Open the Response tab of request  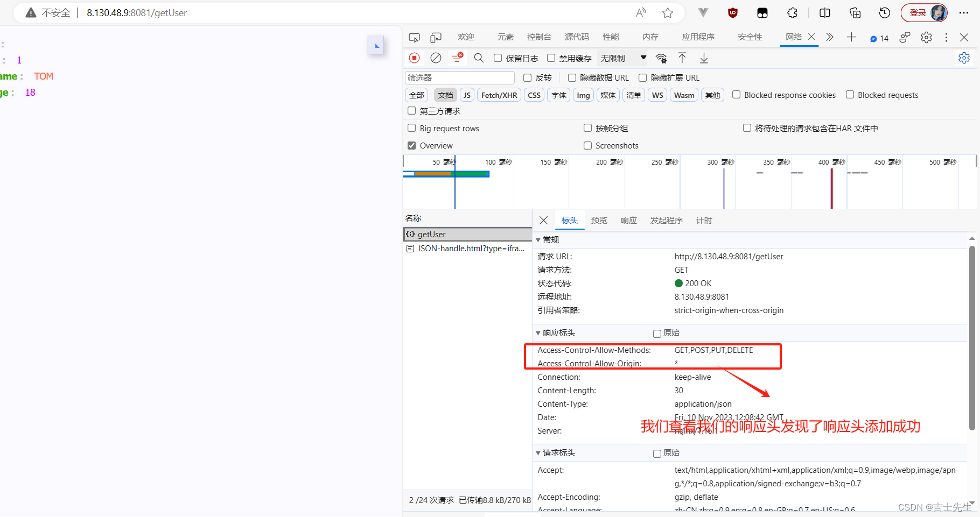(x=628, y=221)
